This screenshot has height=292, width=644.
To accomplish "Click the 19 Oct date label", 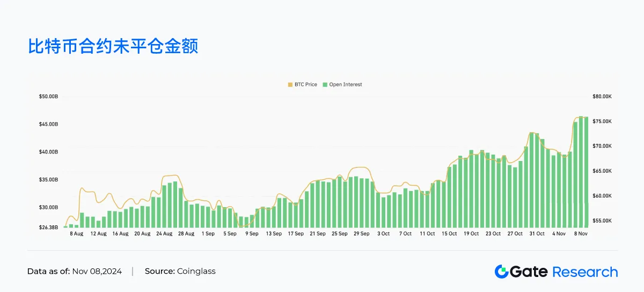I will coord(471,234).
